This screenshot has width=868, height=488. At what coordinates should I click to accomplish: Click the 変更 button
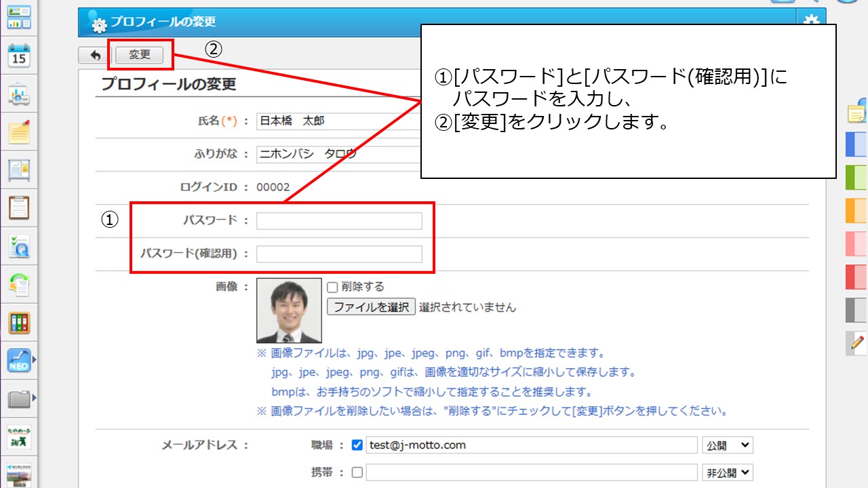click(x=140, y=55)
